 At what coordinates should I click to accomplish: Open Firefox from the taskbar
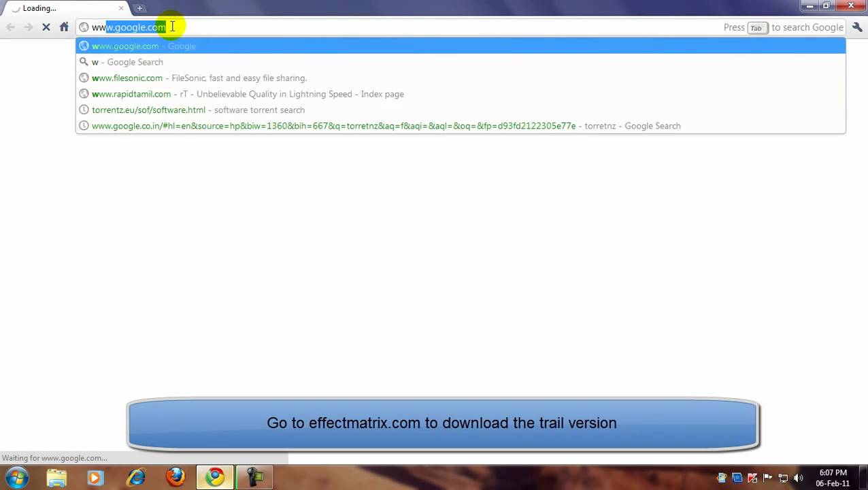click(x=176, y=478)
